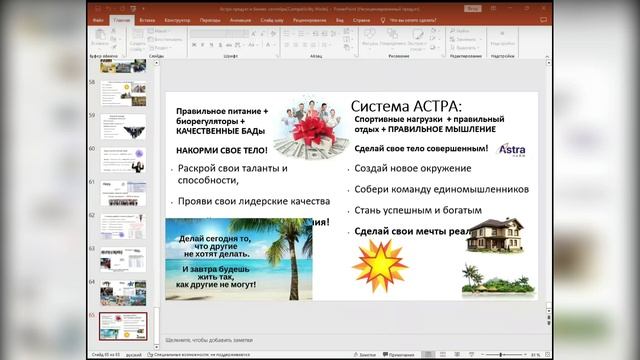Open the Раздел section dropdown

pyautogui.click(x=159, y=48)
